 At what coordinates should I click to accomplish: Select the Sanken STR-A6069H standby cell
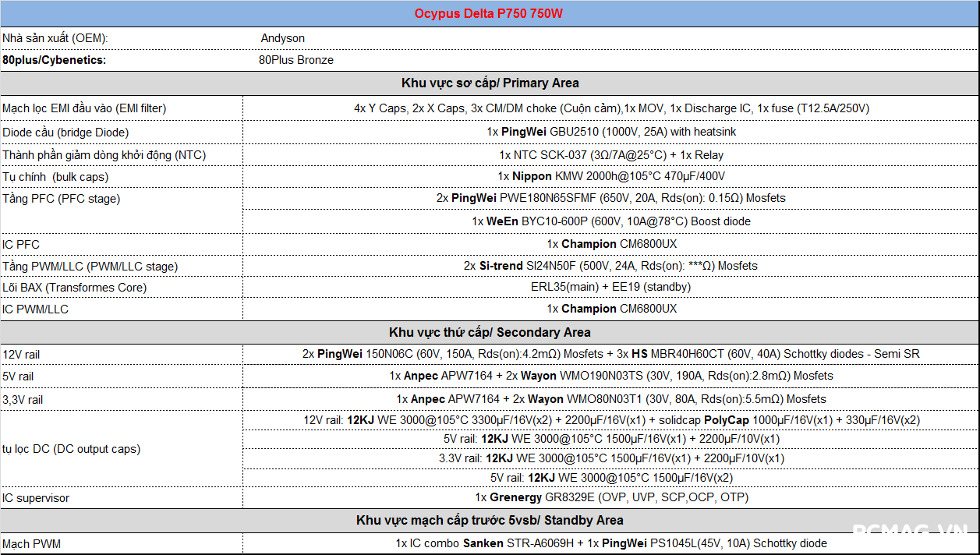610,543
